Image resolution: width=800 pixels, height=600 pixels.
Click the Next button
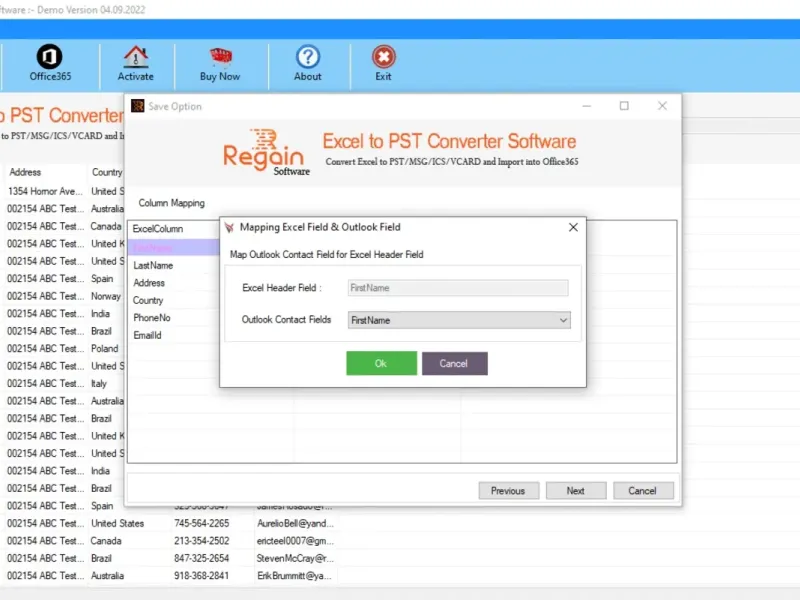pos(576,491)
